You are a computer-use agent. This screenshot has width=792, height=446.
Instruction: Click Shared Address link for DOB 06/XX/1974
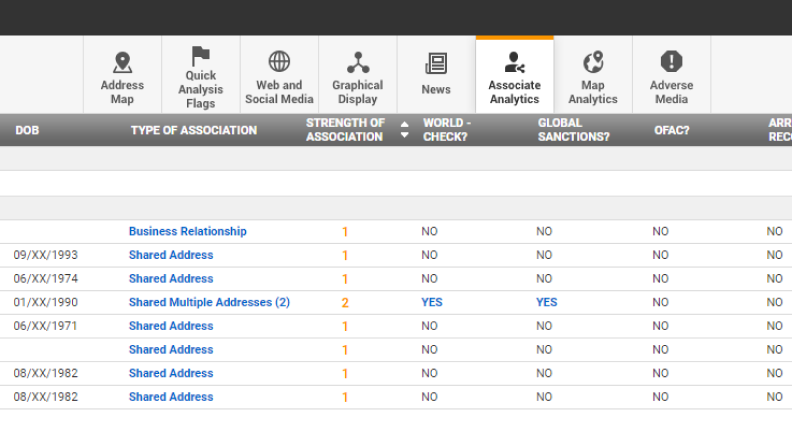point(171,279)
